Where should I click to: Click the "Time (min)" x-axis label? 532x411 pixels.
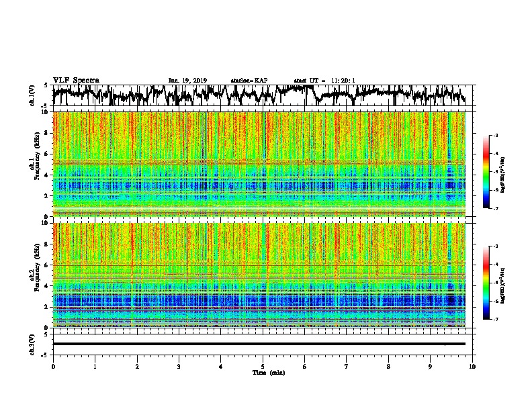(269, 373)
